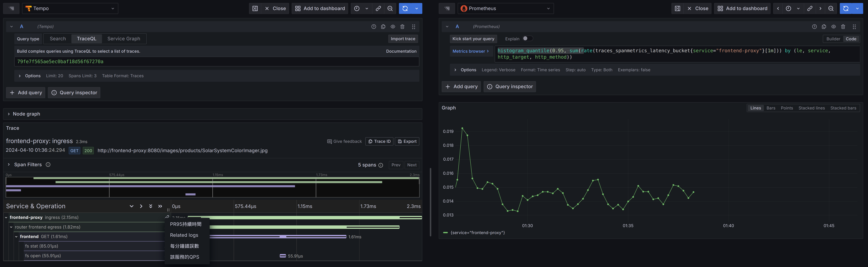Screen dimensions: 868x267
Task: Open the Tempo data source dropdown
Action: tap(70, 8)
